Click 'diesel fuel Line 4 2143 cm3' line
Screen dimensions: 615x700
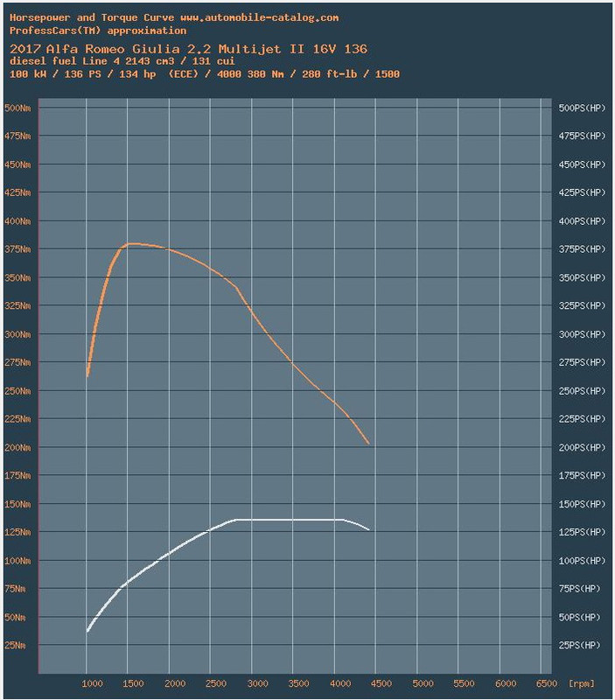point(122,61)
